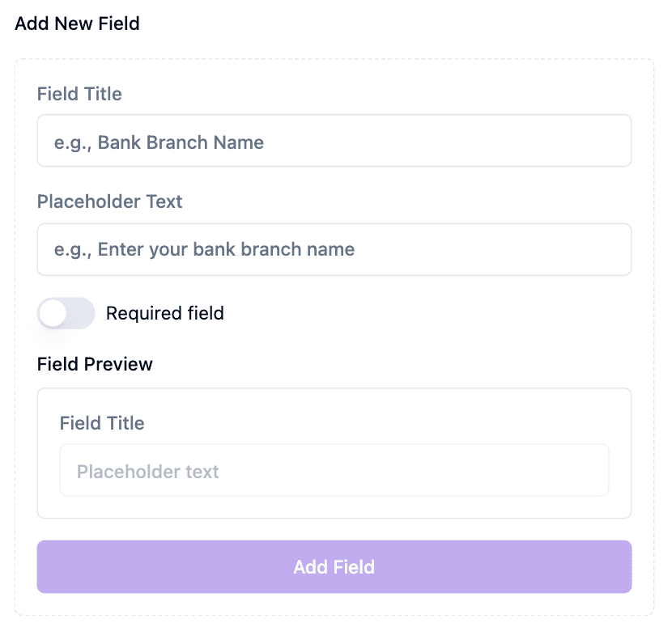Click the purple Add Field bar
This screenshot has width=672, height=627.
334,567
